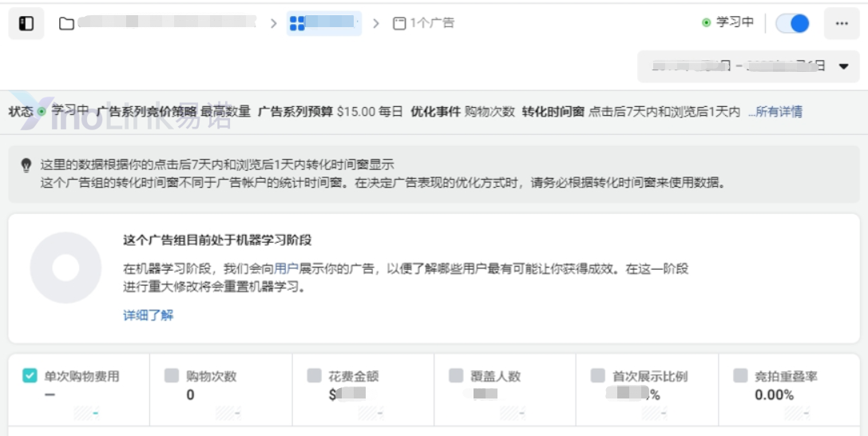This screenshot has height=436, width=868.
Task: Click the 竞拍重叠率 value 0.00%
Action: tap(774, 395)
